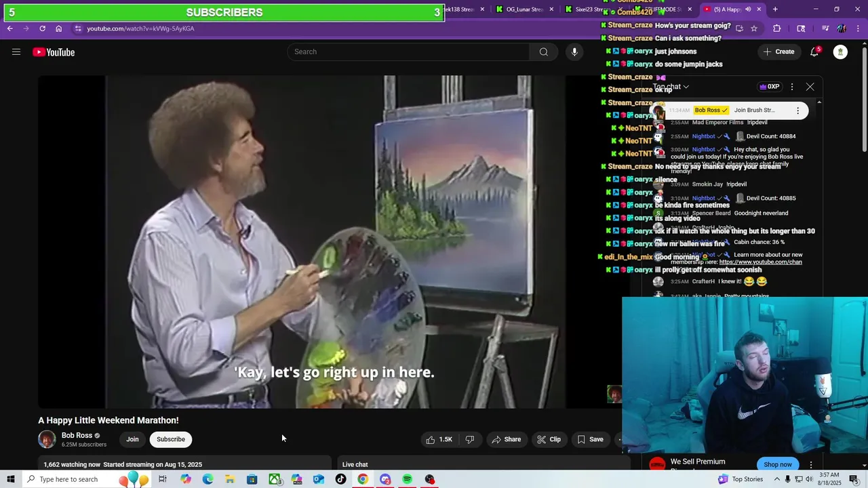Close the live chat panel
Image resolution: width=868 pixels, height=488 pixels.
click(x=810, y=87)
